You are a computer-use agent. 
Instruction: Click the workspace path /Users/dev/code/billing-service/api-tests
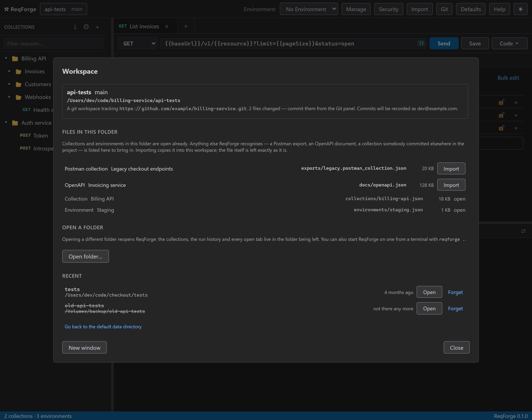123,100
